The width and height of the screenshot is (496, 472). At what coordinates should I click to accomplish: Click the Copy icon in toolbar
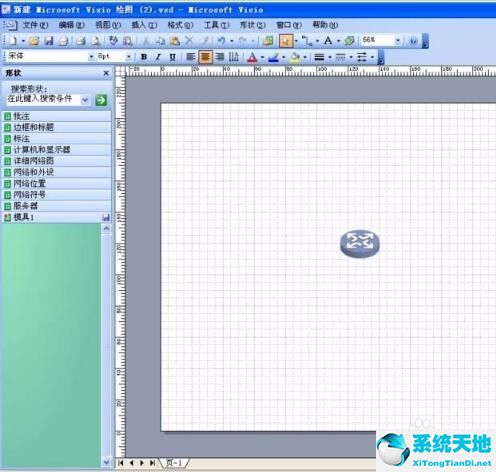point(161,41)
